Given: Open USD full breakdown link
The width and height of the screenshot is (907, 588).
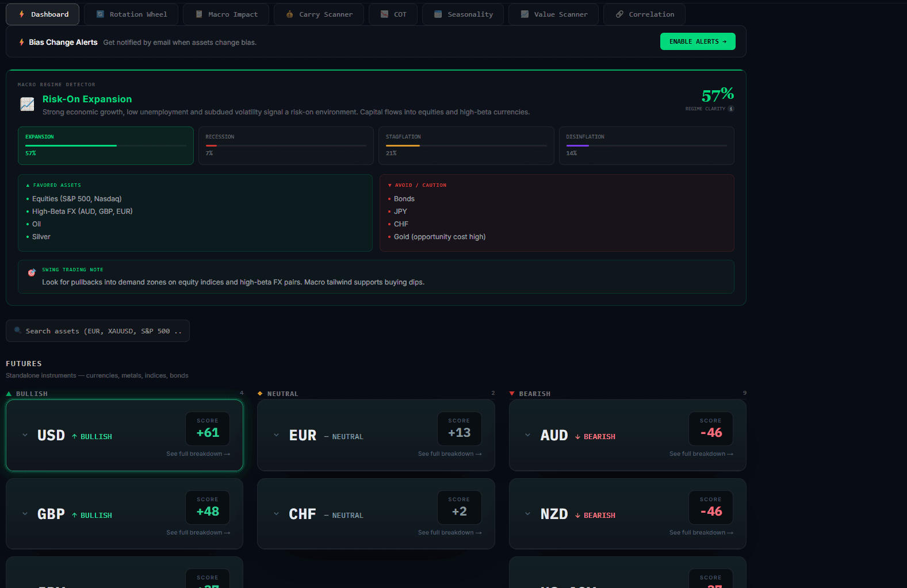Looking at the screenshot, I should pyautogui.click(x=198, y=454).
